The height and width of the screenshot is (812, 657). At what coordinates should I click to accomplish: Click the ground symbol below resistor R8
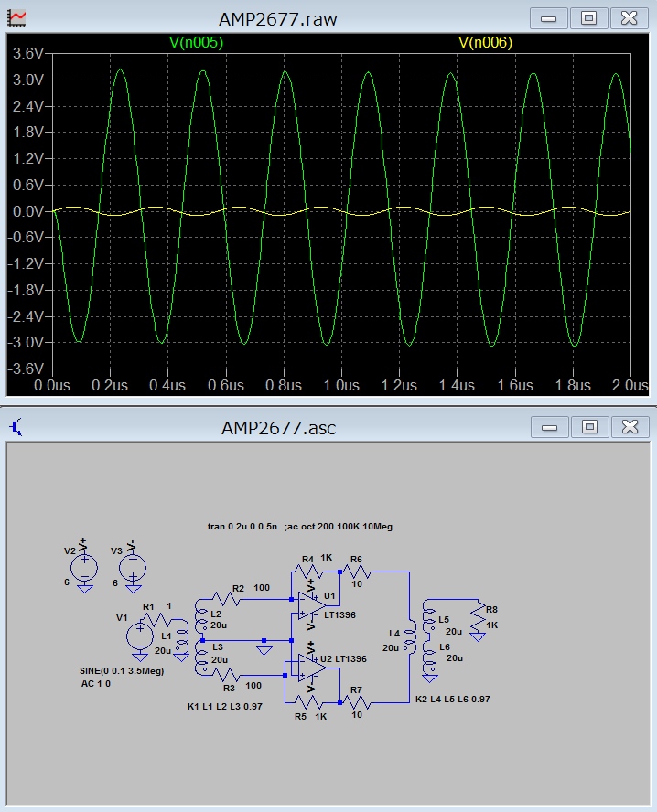(x=478, y=636)
